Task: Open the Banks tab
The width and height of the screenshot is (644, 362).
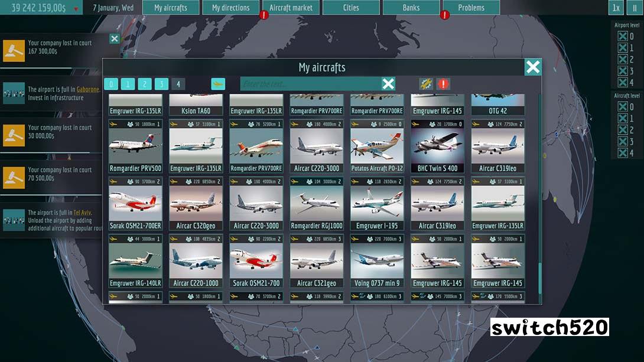Action: click(x=411, y=8)
